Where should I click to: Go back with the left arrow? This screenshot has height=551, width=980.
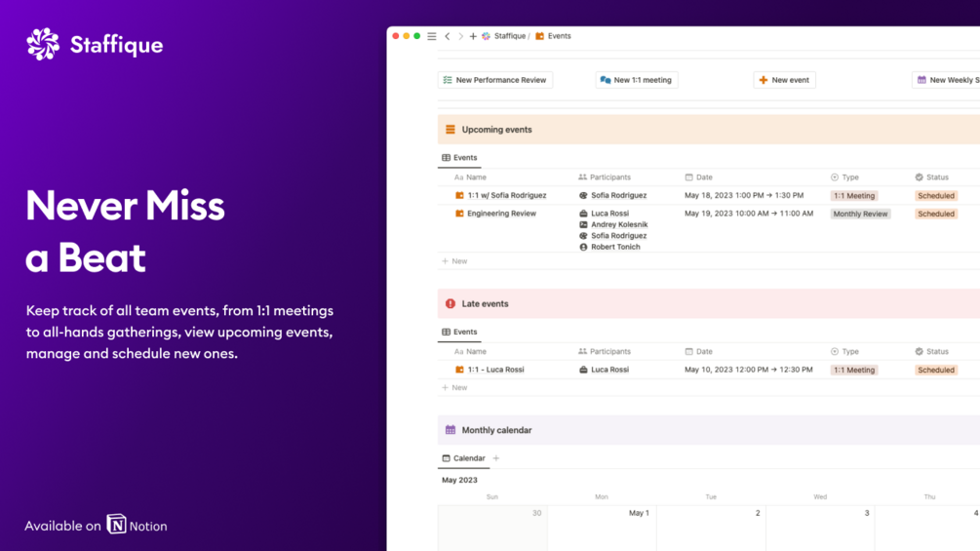coord(448,36)
